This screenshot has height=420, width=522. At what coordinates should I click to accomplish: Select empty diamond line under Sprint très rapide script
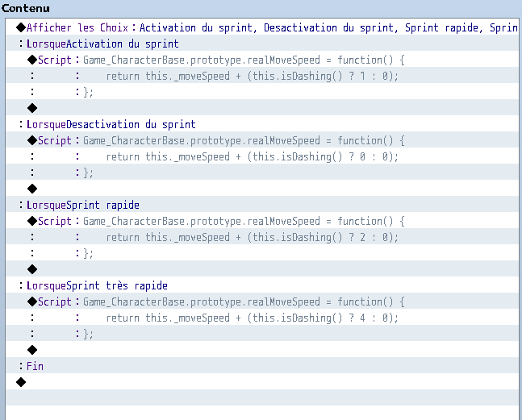tap(262, 350)
